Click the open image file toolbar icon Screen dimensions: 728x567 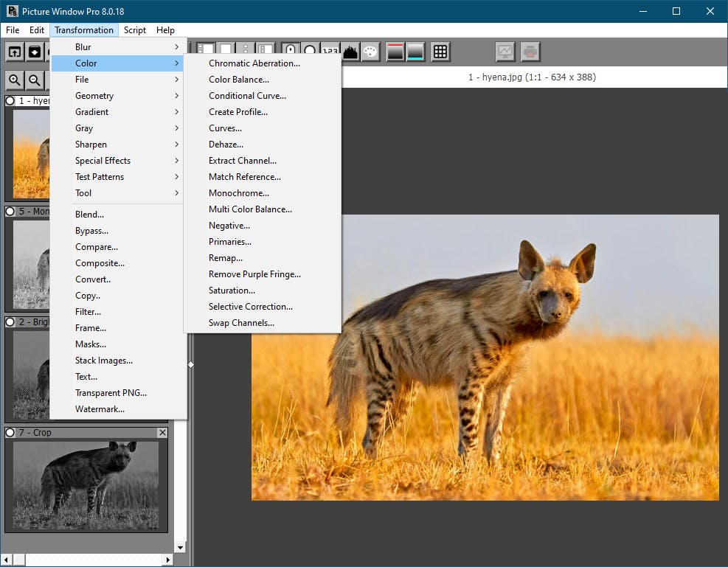(15, 52)
